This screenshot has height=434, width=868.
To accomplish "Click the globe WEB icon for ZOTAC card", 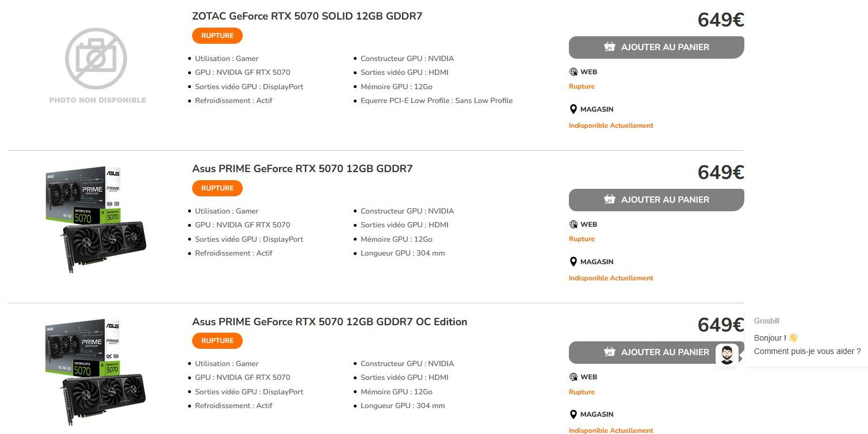I will tap(573, 72).
